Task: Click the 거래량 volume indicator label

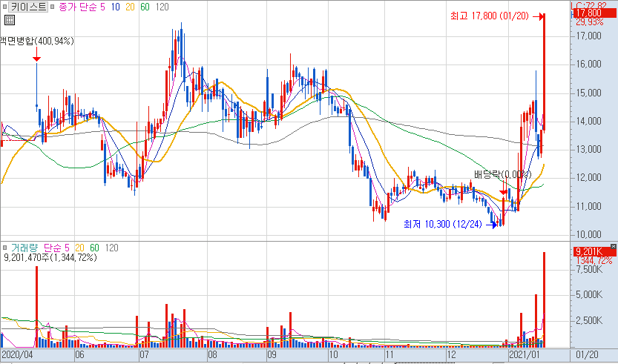Action: [x=24, y=248]
